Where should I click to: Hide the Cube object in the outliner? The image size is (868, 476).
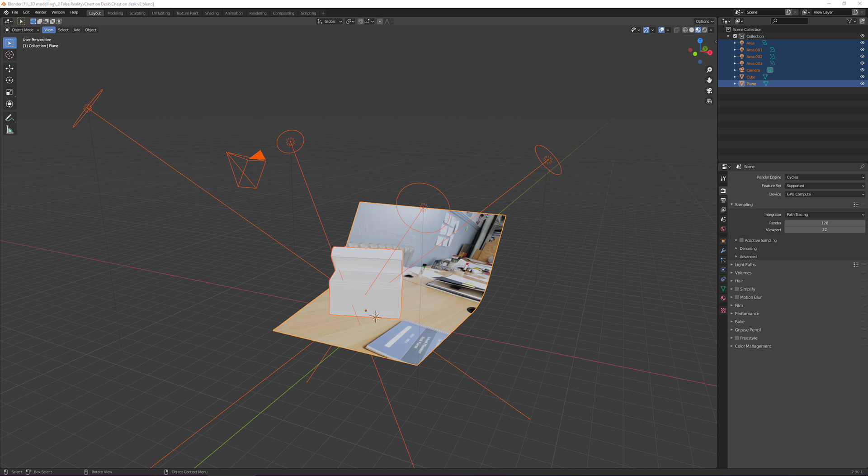(862, 77)
